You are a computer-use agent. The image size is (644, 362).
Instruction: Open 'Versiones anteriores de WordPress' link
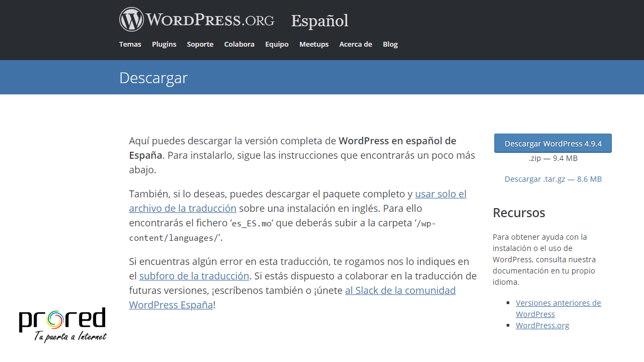point(558,308)
